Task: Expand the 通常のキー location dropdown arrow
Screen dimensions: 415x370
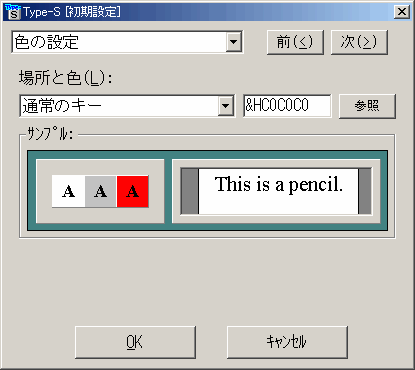Action: point(226,106)
